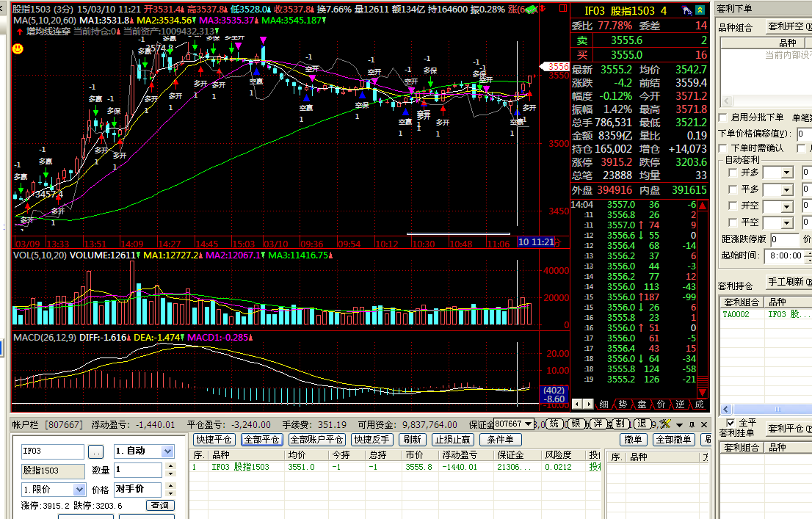Click the 退 round button in account bar
This screenshot has width=812, height=519.
tap(642, 424)
